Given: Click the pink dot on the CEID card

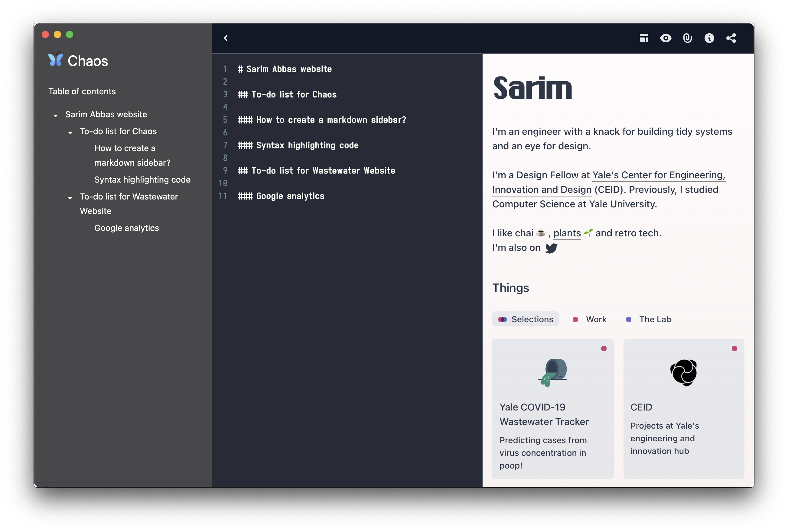Looking at the screenshot, I should [734, 349].
